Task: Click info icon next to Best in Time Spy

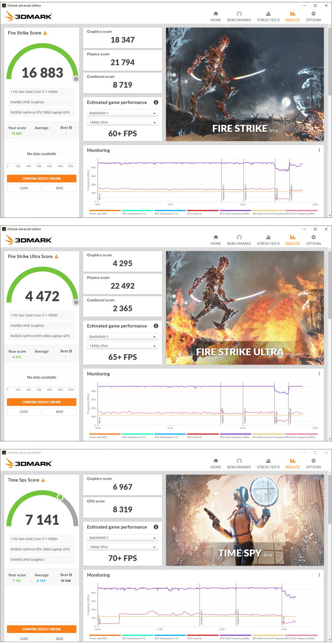Action: coord(71,575)
